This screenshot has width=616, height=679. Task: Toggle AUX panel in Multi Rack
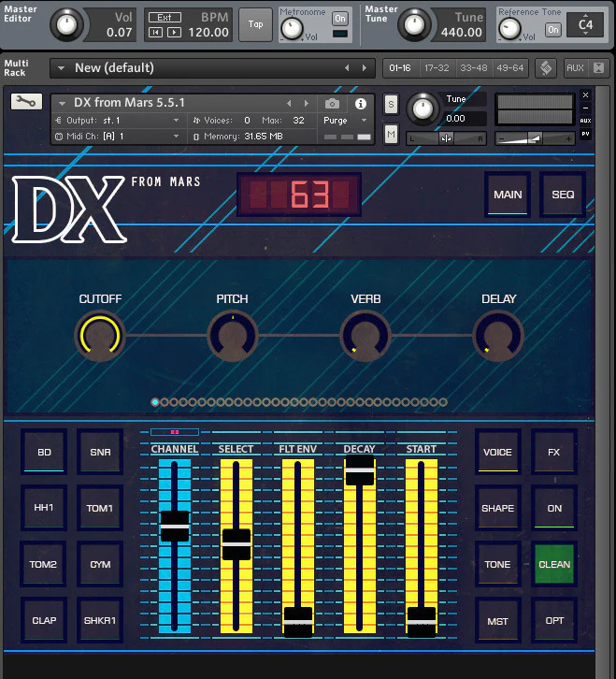click(x=575, y=68)
